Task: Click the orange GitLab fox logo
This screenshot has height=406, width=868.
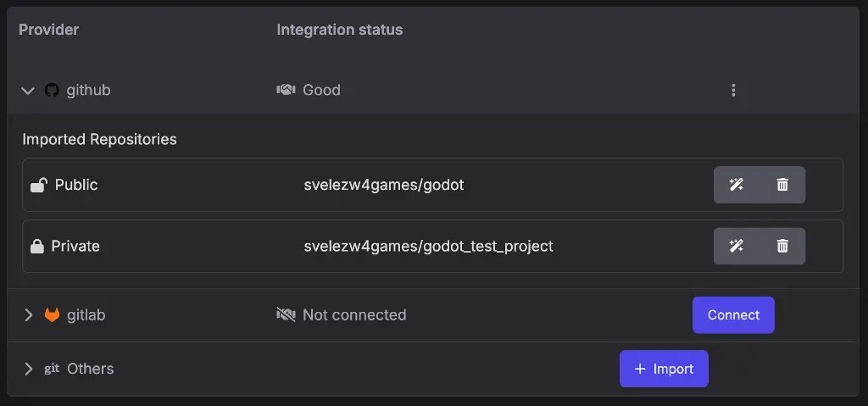Action: (52, 315)
